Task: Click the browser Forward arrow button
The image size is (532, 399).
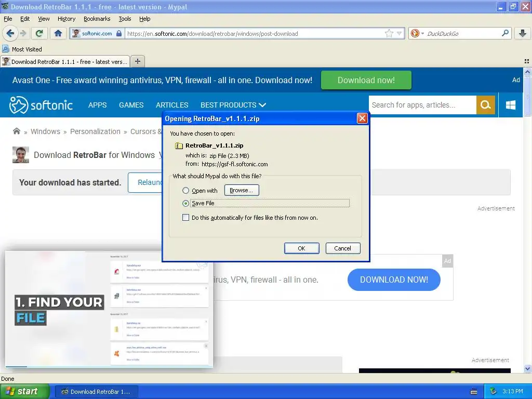Action: [23, 33]
